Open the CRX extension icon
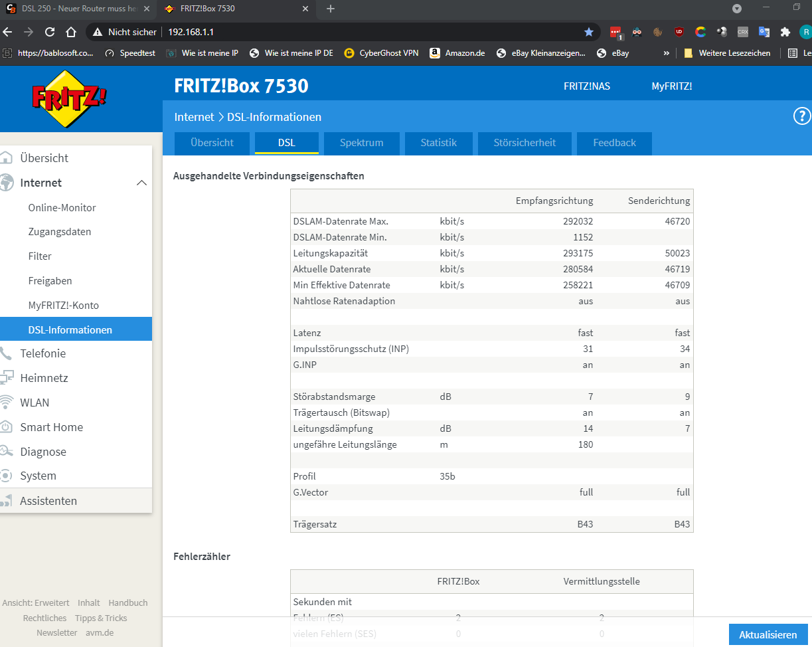 pyautogui.click(x=743, y=32)
